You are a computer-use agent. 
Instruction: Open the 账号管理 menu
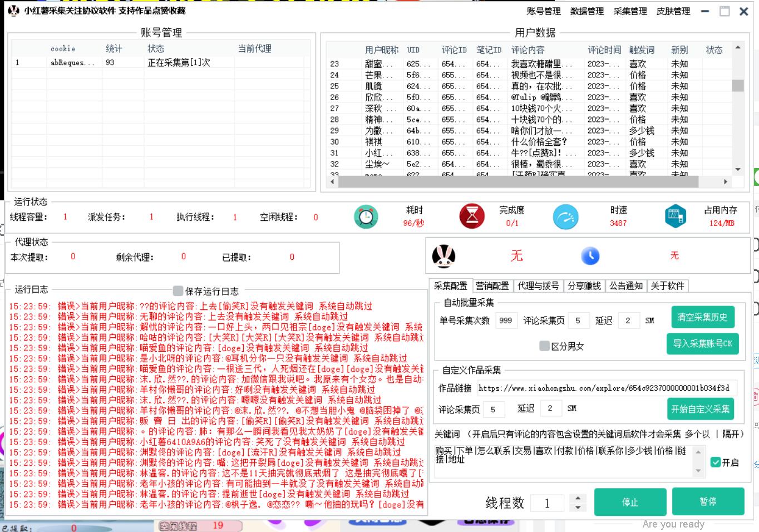pos(543,11)
